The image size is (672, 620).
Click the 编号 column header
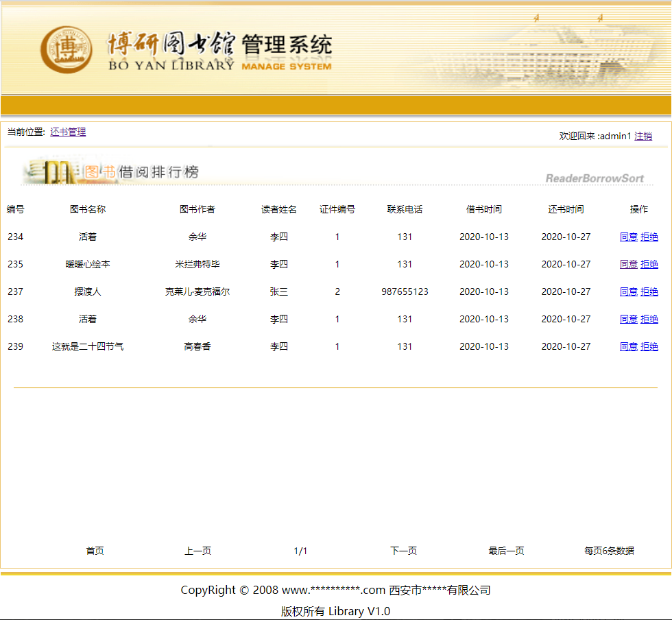pyautogui.click(x=15, y=209)
